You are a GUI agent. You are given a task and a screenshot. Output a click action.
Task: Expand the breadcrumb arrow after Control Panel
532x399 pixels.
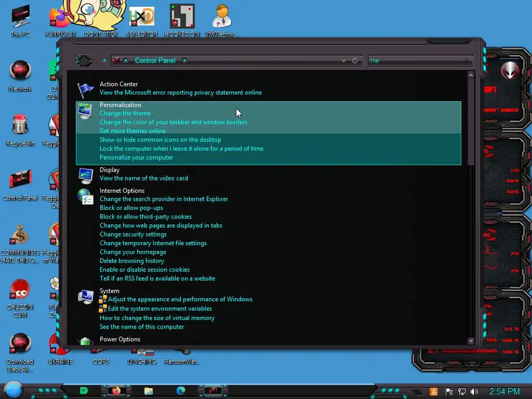184,60
